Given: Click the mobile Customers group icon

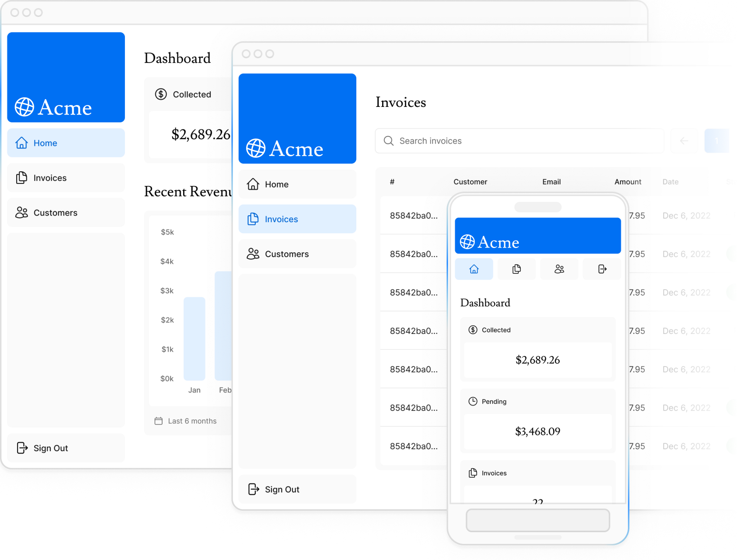Looking at the screenshot, I should click(x=559, y=269).
